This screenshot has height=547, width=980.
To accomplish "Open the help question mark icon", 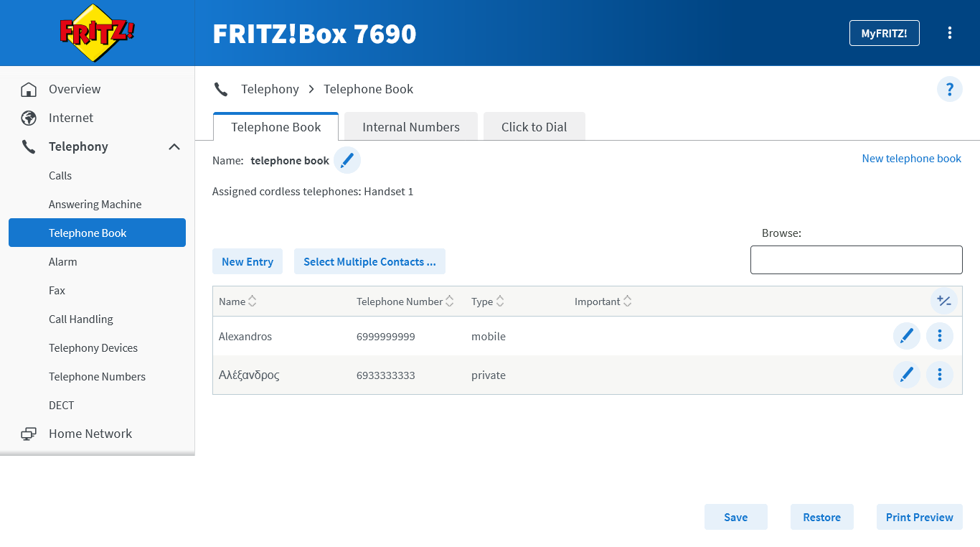I will [950, 89].
